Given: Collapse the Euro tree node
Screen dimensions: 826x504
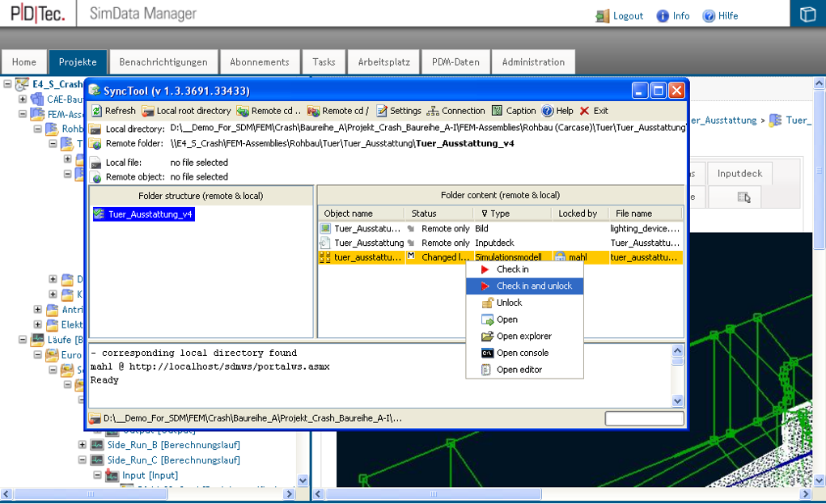Looking at the screenshot, I should [x=38, y=354].
